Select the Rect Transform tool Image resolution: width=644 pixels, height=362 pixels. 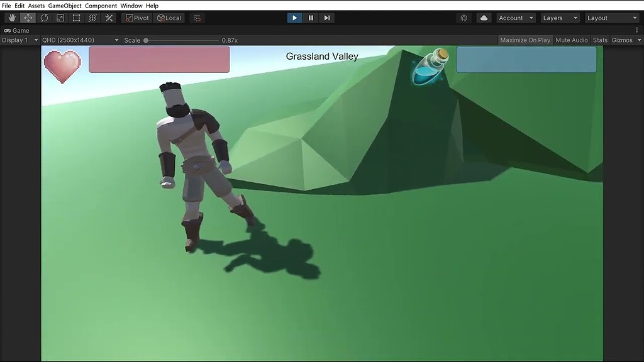76,18
